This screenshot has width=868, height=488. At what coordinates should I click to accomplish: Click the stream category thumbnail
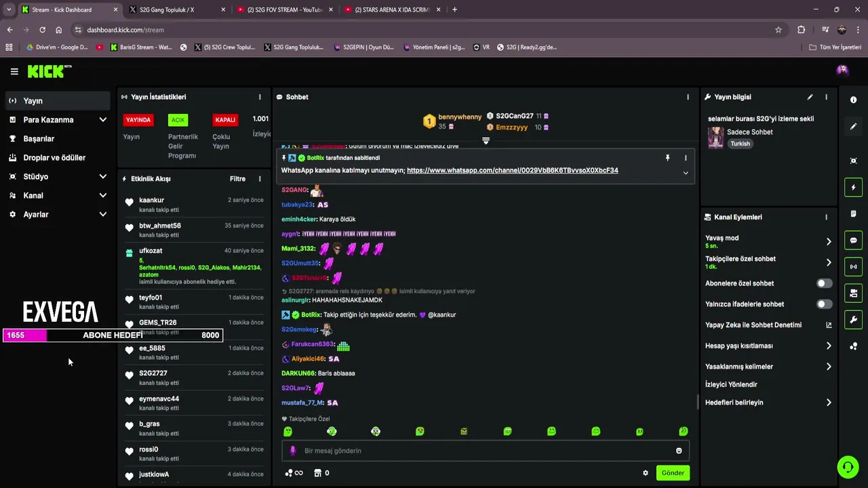click(715, 138)
